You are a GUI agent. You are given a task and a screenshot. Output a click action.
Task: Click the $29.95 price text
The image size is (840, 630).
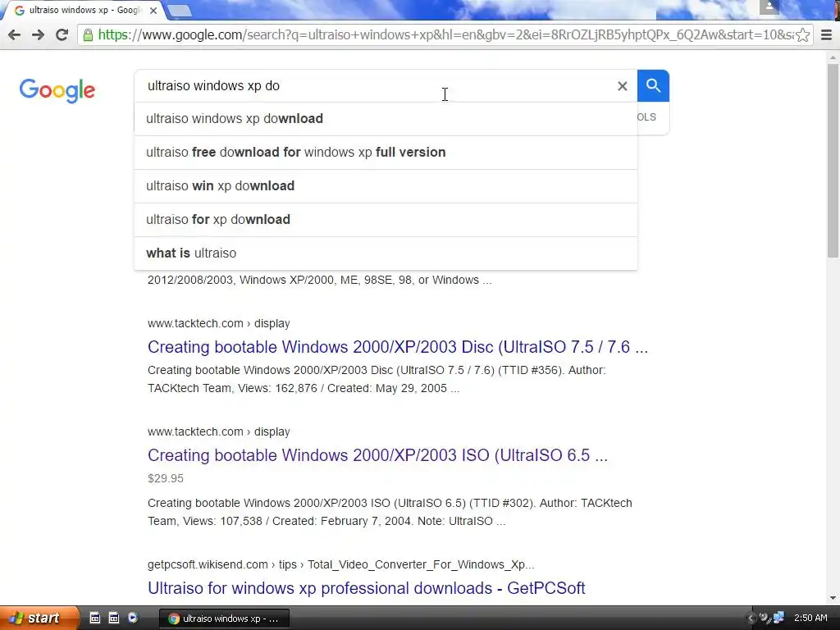point(166,478)
